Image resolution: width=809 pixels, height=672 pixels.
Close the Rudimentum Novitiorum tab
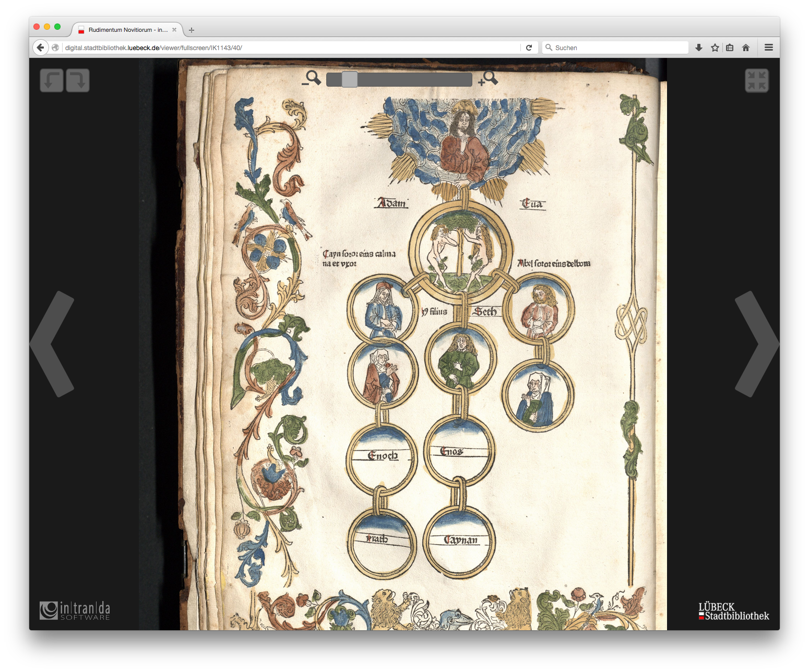tap(174, 30)
